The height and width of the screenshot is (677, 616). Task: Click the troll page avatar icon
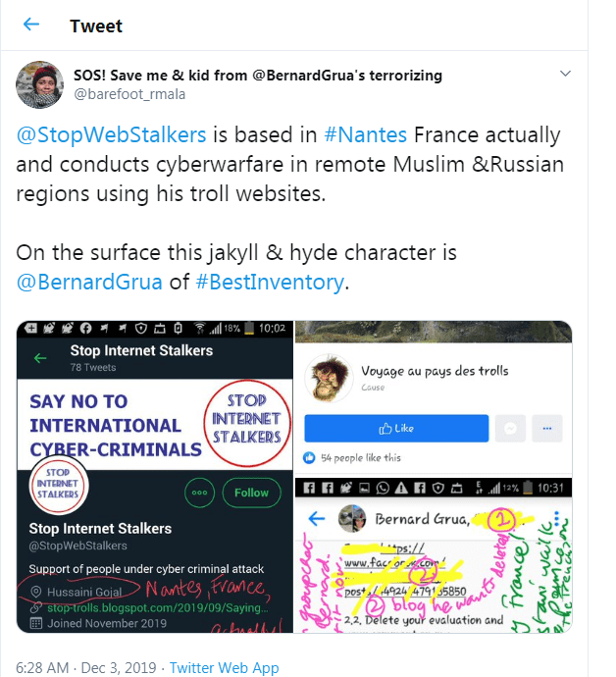[x=329, y=379]
